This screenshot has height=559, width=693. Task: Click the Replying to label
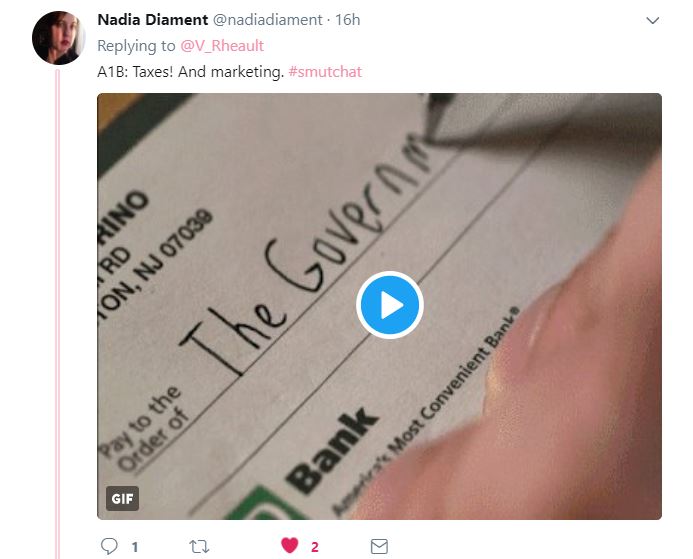136,46
